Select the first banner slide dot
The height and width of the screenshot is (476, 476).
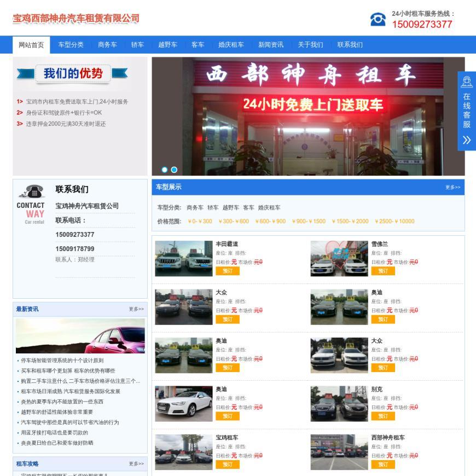(x=165, y=170)
